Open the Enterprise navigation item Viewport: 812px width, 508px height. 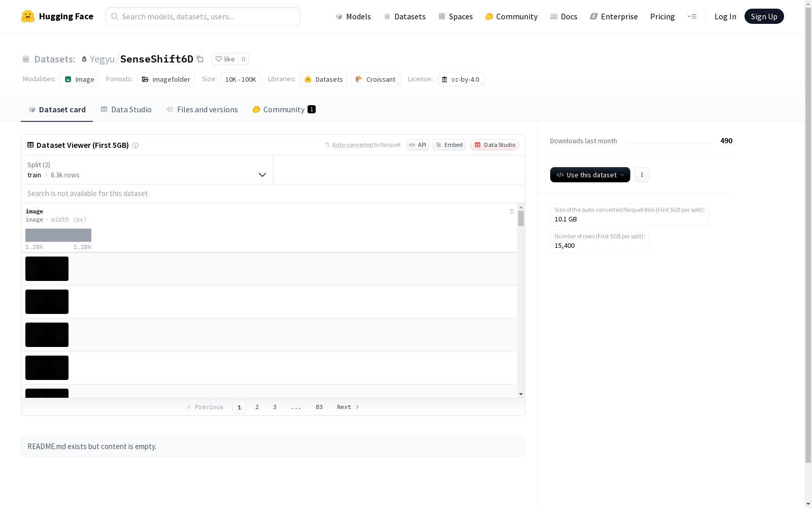614,16
